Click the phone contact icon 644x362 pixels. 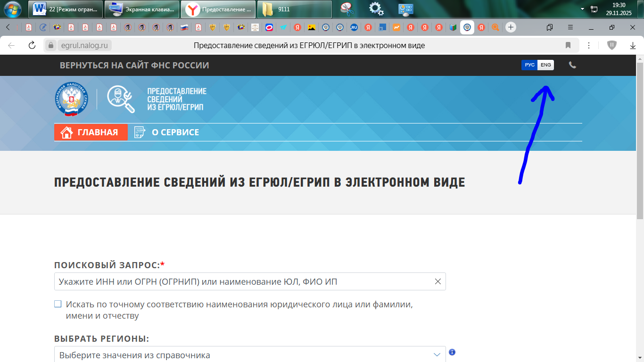tap(572, 65)
